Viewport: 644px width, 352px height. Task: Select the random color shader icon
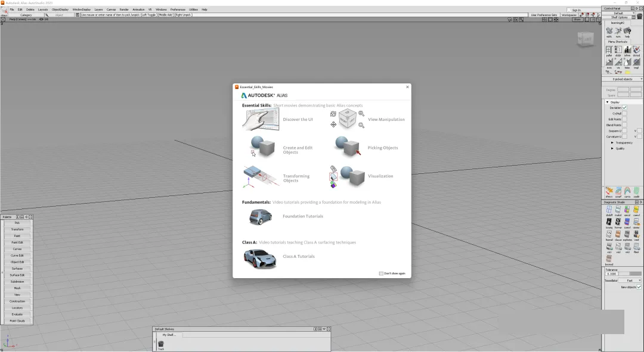coord(627,210)
